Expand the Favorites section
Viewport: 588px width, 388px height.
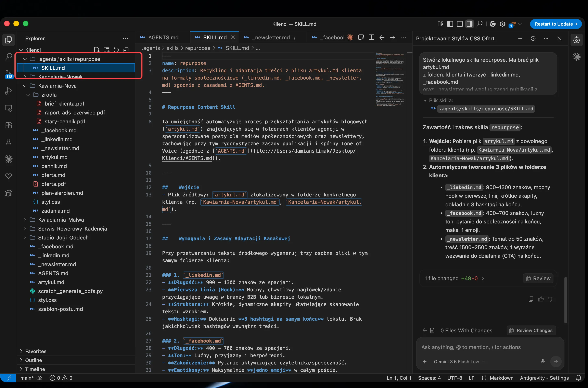pyautogui.click(x=76, y=351)
